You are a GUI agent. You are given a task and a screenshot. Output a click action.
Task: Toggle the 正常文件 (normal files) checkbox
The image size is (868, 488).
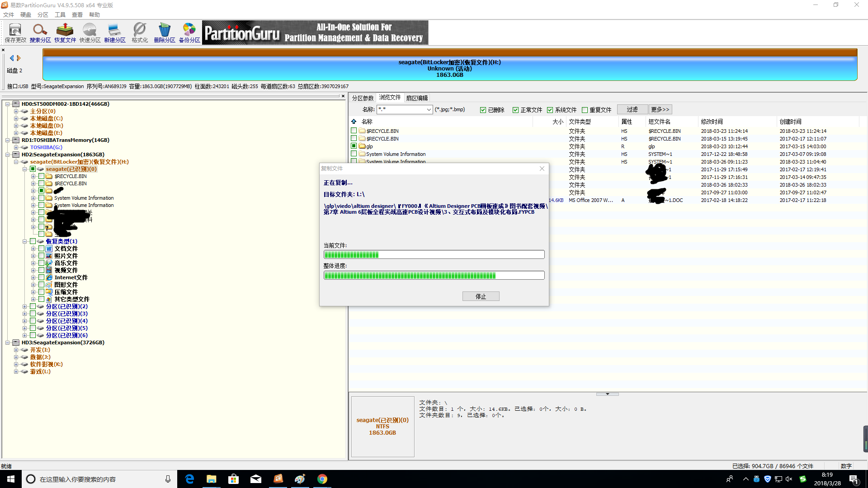click(515, 110)
